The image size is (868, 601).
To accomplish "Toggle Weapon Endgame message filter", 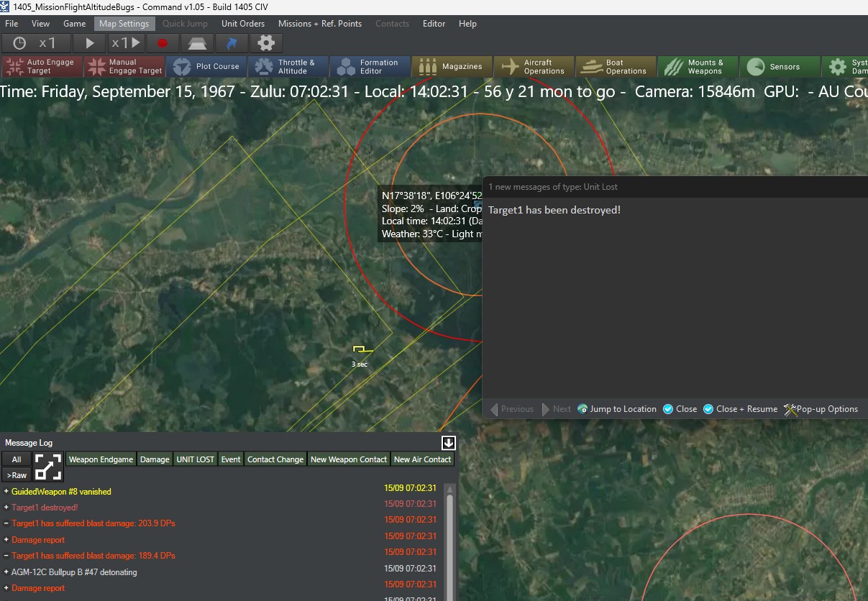I will click(x=101, y=459).
